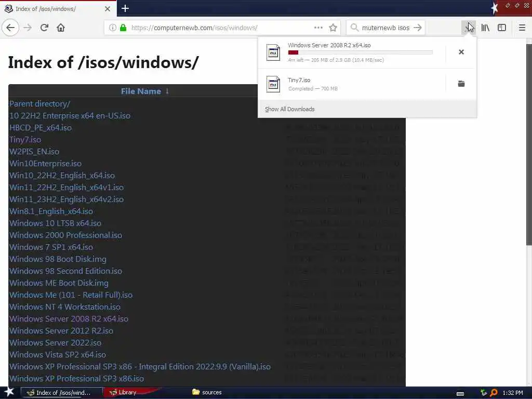Click Windows Server 2022.iso

(x=55, y=343)
